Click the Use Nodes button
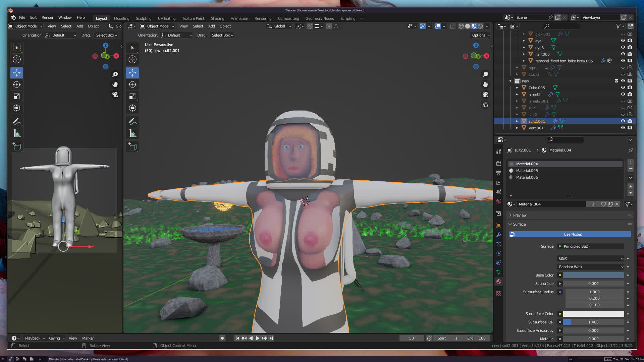This screenshot has height=362, width=644. pyautogui.click(x=572, y=234)
